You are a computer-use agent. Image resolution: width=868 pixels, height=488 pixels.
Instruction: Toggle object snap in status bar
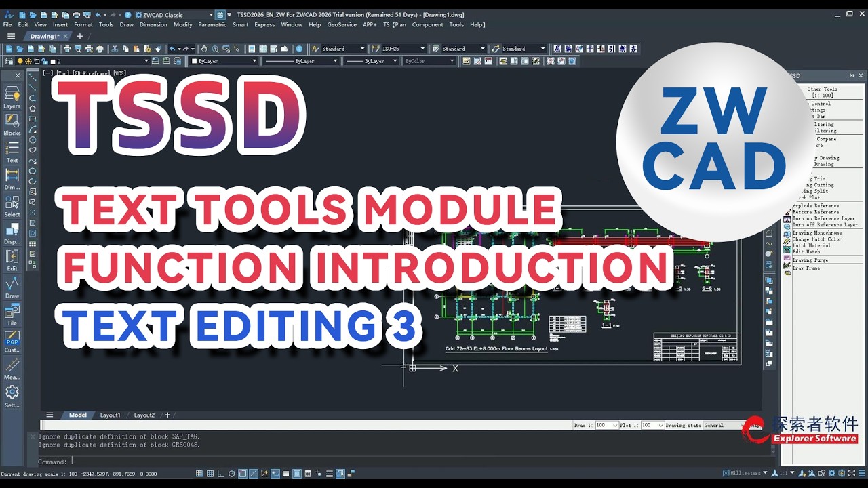tap(243, 474)
